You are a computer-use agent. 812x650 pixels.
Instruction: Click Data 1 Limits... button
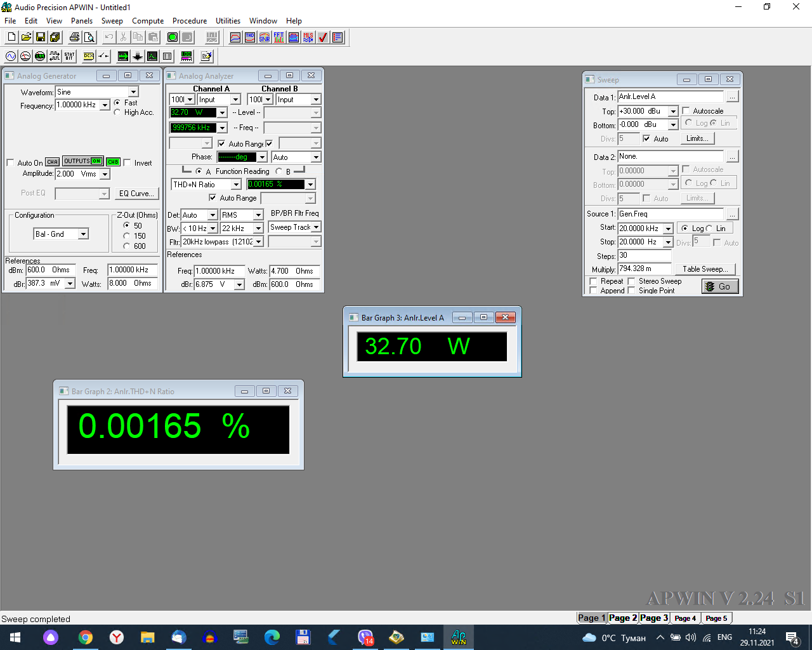coord(697,138)
